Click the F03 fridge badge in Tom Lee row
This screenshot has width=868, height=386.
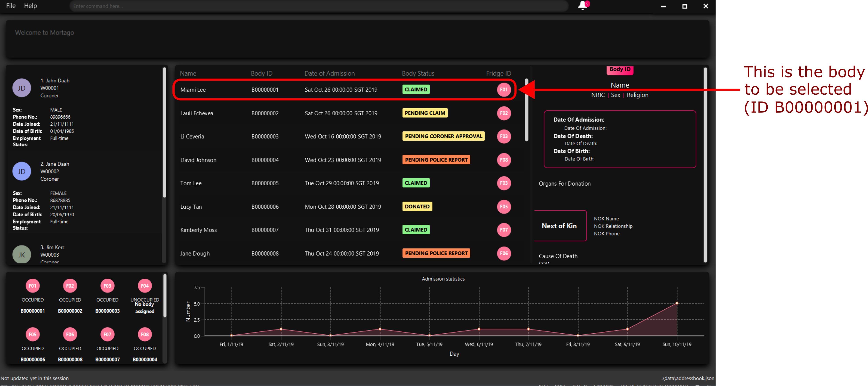pyautogui.click(x=504, y=183)
